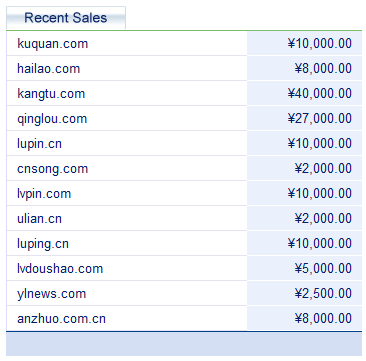Click the blue footer bar below the table

click(184, 344)
